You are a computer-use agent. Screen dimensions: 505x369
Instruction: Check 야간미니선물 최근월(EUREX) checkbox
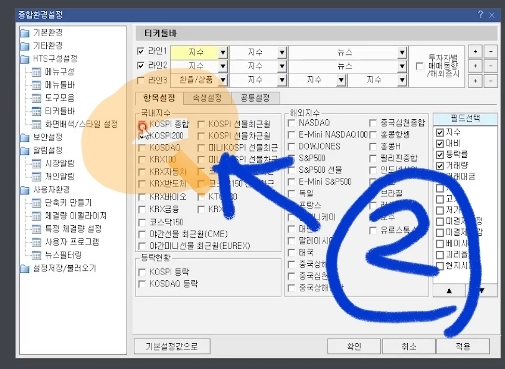pos(142,246)
